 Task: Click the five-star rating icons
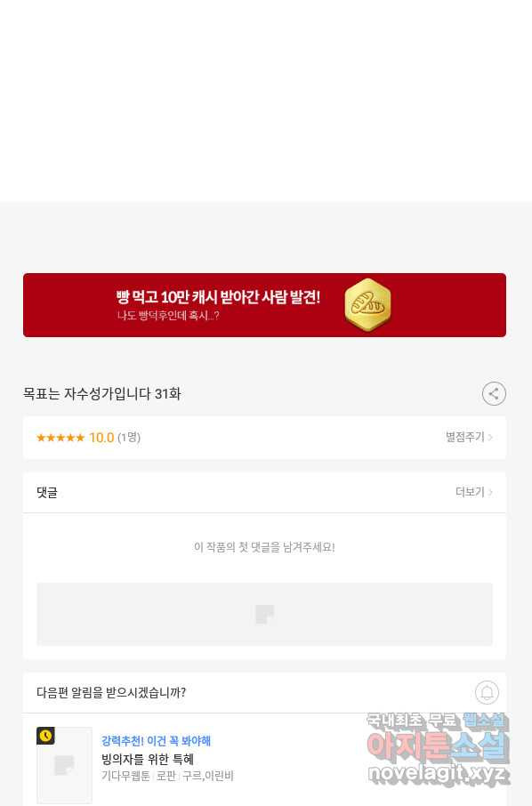[x=60, y=438]
